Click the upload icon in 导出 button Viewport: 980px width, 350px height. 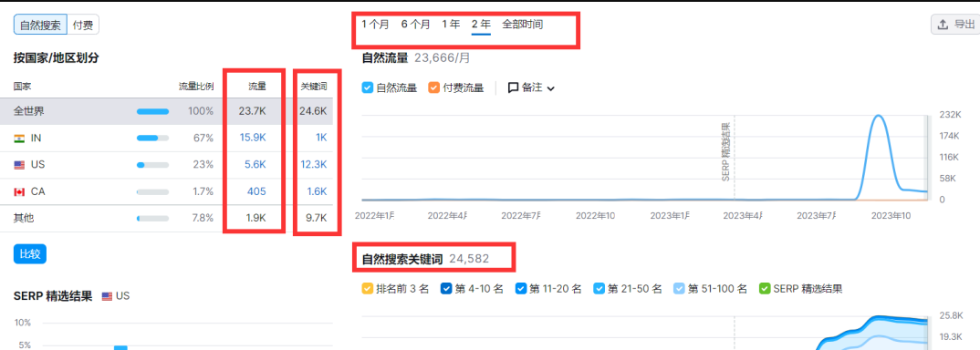[944, 25]
